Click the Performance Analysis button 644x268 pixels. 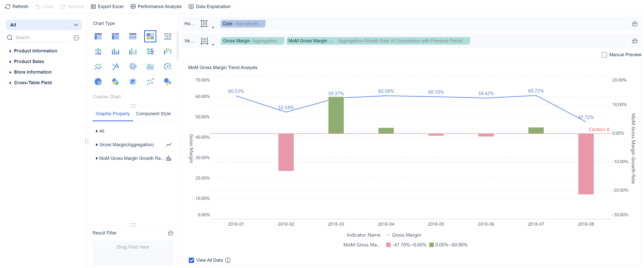pyautogui.click(x=156, y=6)
